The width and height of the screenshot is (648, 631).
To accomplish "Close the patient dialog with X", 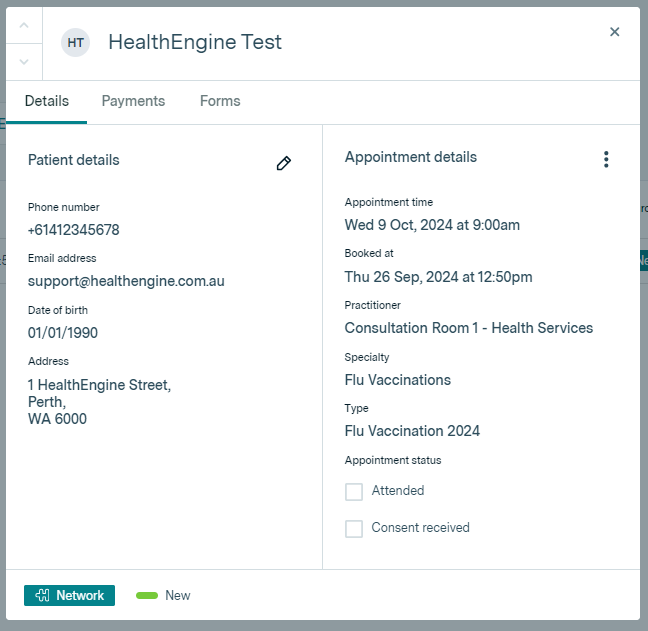I will pos(614,32).
